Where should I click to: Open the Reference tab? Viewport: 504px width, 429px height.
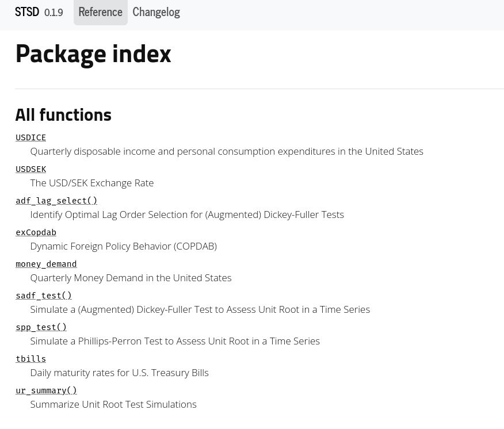(x=100, y=12)
